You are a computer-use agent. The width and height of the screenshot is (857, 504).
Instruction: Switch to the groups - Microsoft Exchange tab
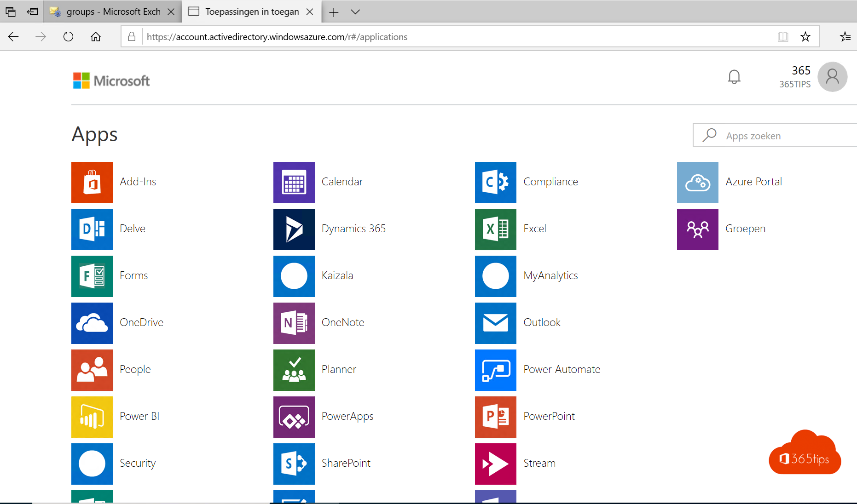[113, 11]
